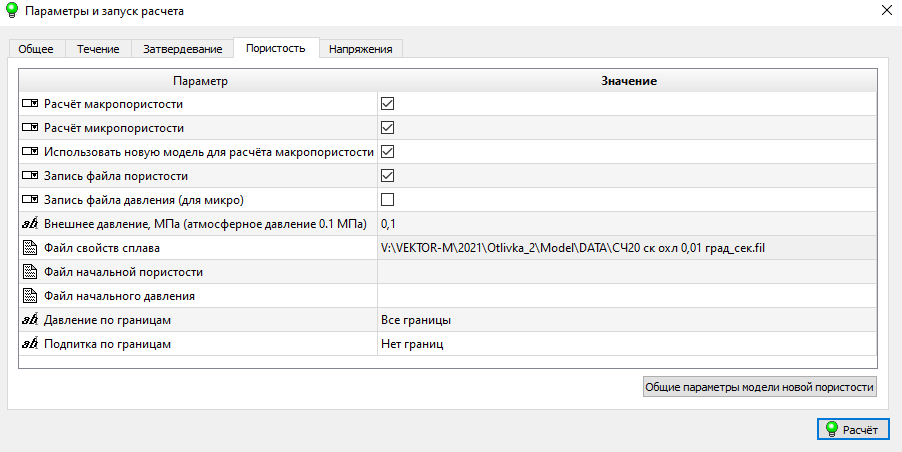Toggle the new macroporosity model checkbox

(387, 152)
